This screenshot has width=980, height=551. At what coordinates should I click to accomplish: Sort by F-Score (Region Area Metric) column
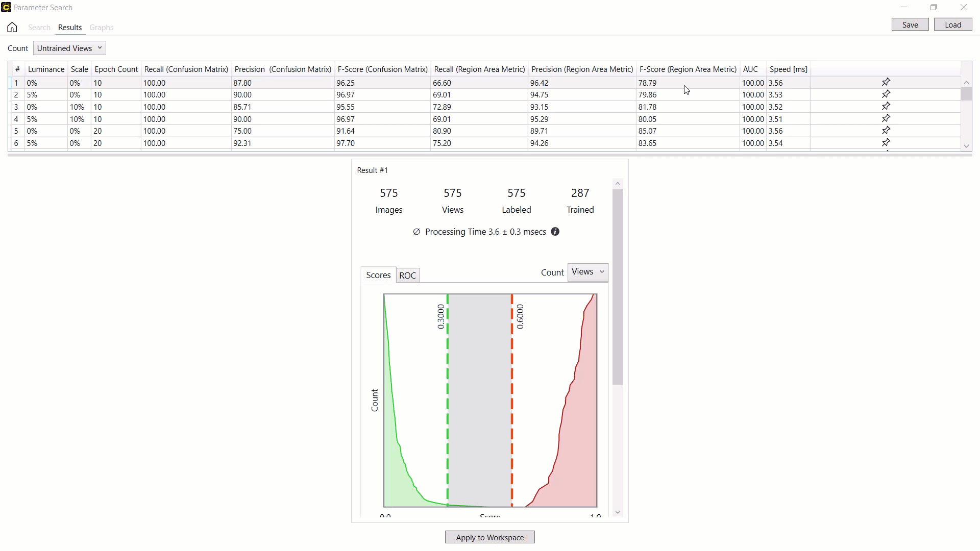688,69
